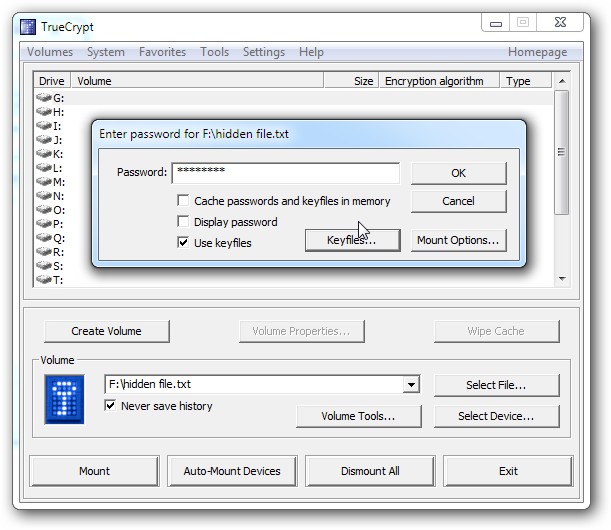611x530 pixels.
Task: Click the volume path field F:\hidden file.txt
Action: [254, 385]
